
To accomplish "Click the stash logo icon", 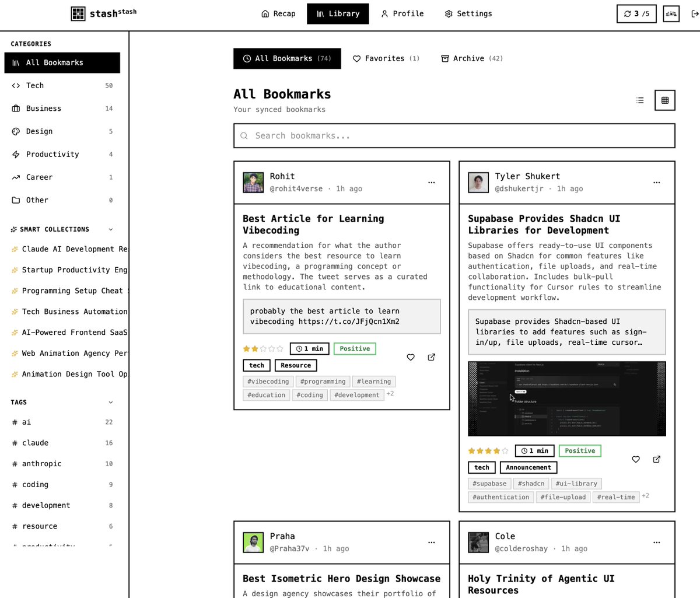I will click(x=78, y=13).
